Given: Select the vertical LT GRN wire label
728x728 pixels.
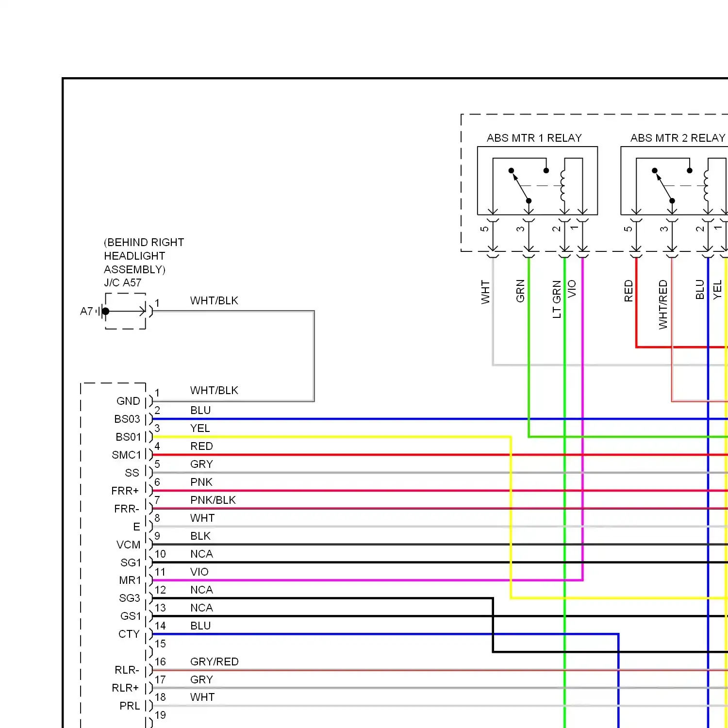Looking at the screenshot, I should [557, 299].
